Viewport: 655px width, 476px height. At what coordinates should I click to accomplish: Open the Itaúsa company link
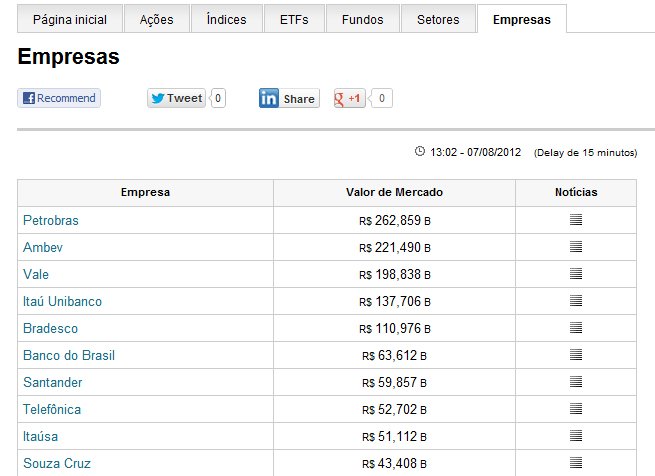point(41,436)
